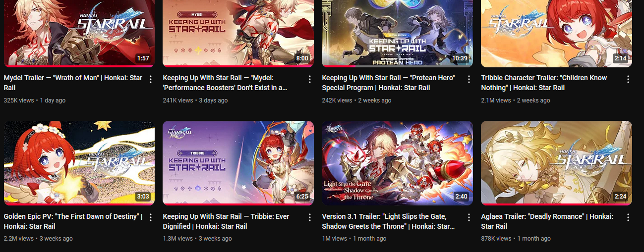The image size is (644, 252).
Task: Open kebab menu for Mydei Performance Boosters video
Action: 310,79
